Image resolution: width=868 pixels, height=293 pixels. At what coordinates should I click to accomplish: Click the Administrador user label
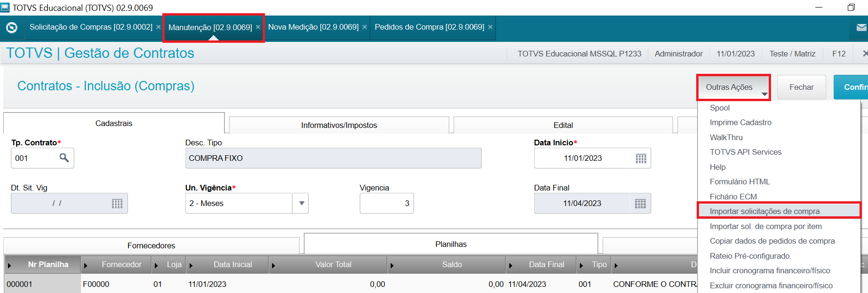coord(678,54)
